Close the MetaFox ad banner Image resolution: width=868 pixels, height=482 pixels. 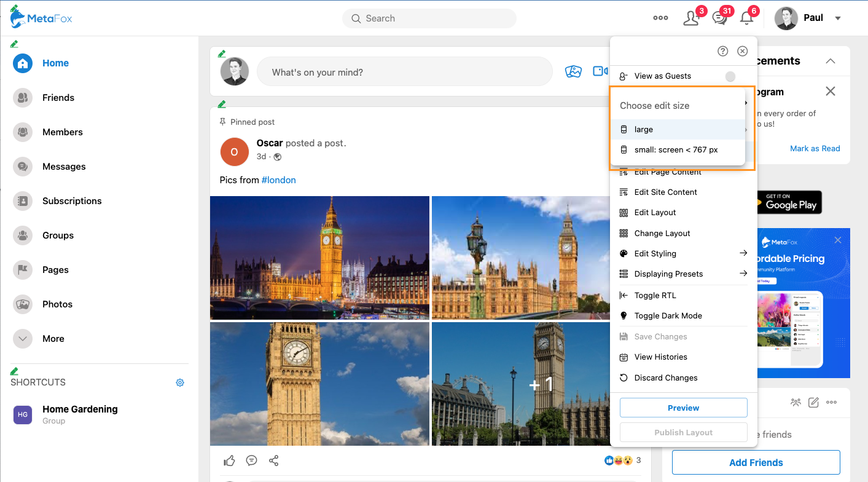(x=838, y=240)
